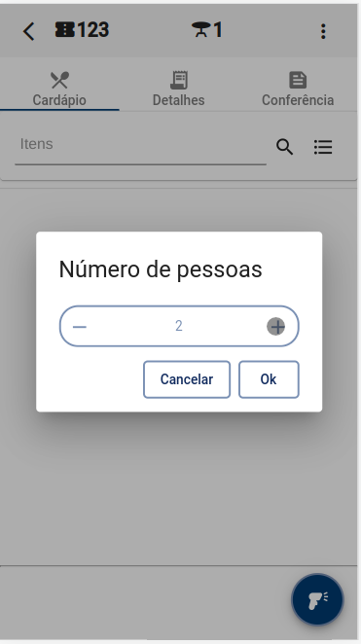Screen dimensions: 361x644
Task: Click the Cancelar button
Action: [x=187, y=379]
